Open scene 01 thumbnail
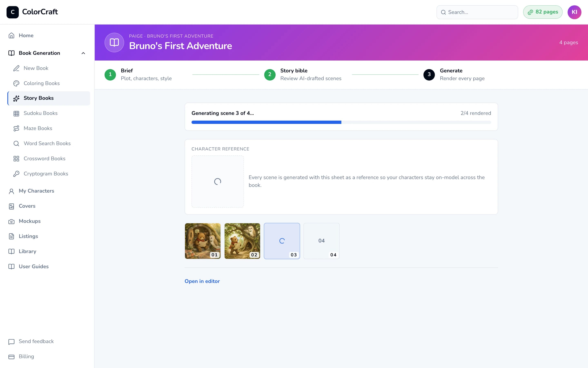This screenshot has height=368, width=588. pyautogui.click(x=203, y=241)
